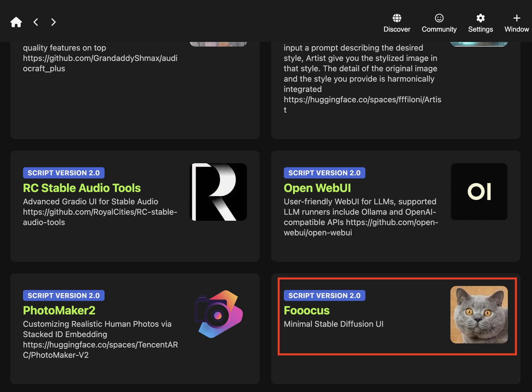Click the 'Advanced Gradio UI for Stable Audio' description
Screen dimensions: 532x392
click(x=100, y=212)
